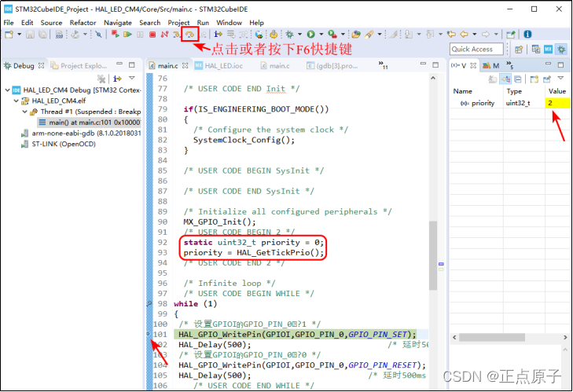Viewport: 573px width, 392px height.
Task: Collapse the HAL_LED_CM4.elf tree node
Action: 16,101
